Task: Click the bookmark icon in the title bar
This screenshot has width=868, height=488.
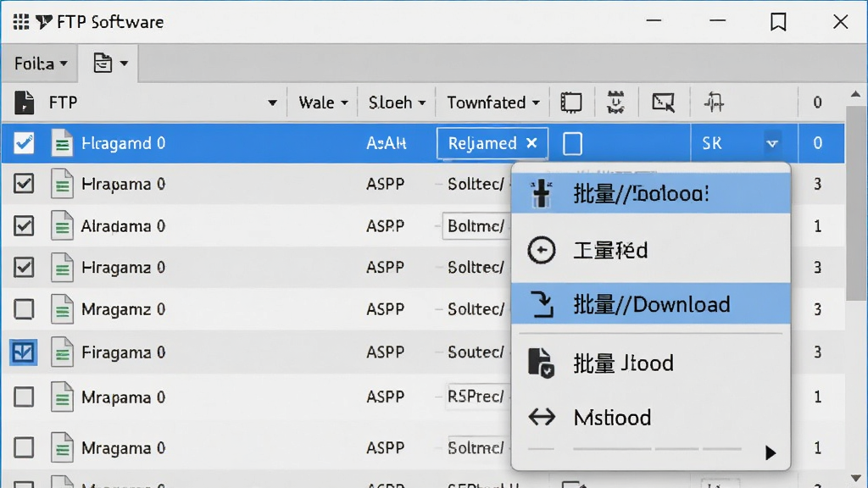Action: 778,22
